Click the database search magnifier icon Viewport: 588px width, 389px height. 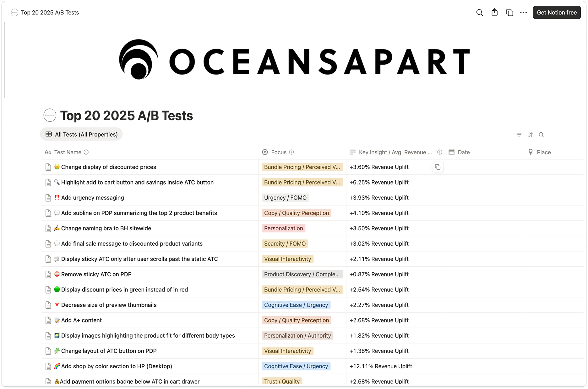(x=541, y=135)
